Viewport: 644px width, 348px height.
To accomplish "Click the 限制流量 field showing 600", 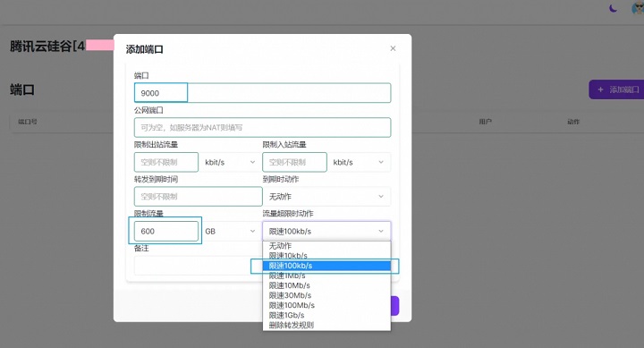I will click(x=166, y=232).
